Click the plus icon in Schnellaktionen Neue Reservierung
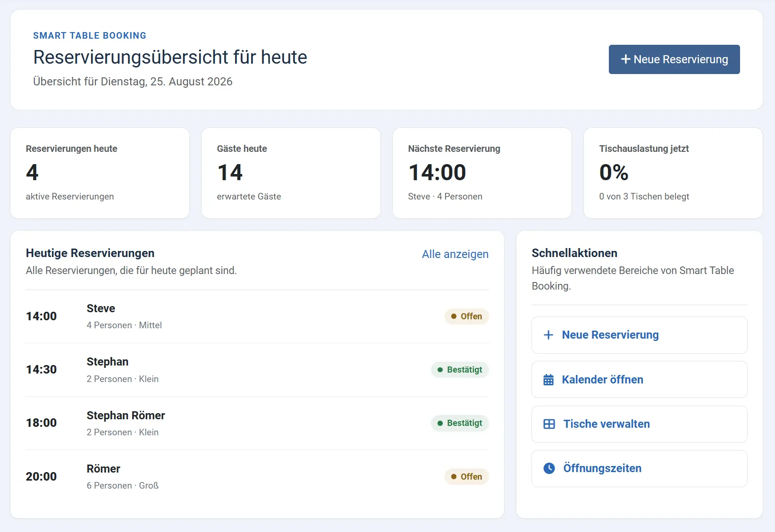The height and width of the screenshot is (532, 775). point(548,335)
